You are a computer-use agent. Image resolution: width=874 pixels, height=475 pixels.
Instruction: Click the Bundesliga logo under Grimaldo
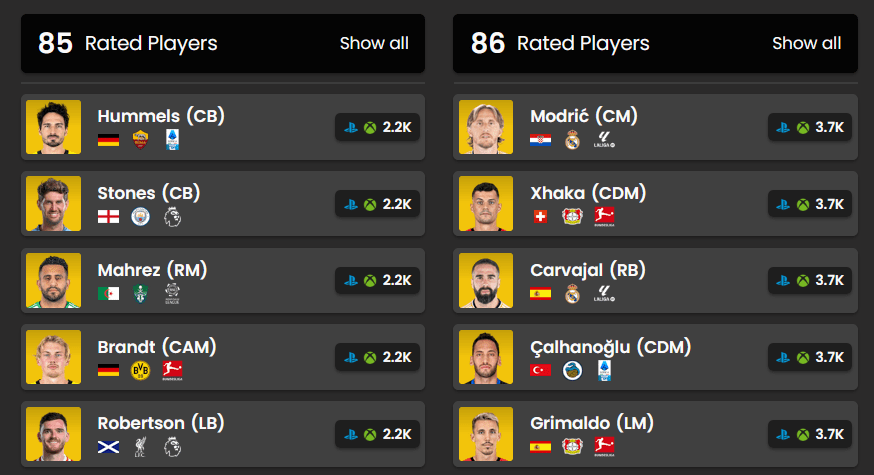click(x=604, y=447)
